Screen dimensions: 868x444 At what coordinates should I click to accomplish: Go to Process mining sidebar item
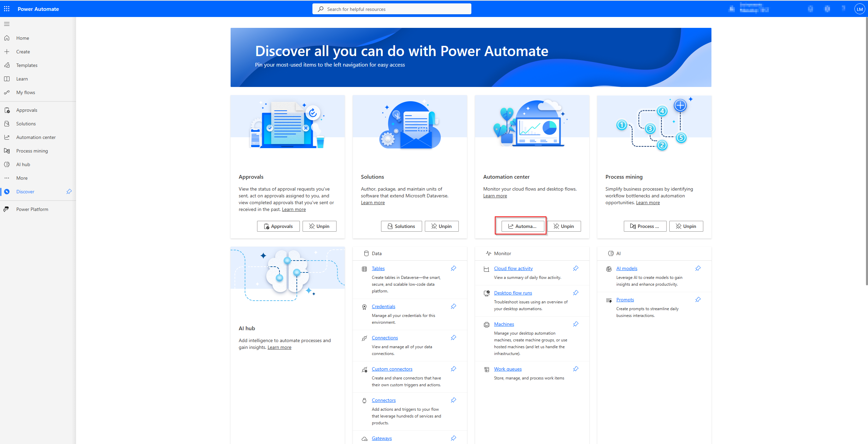point(32,151)
